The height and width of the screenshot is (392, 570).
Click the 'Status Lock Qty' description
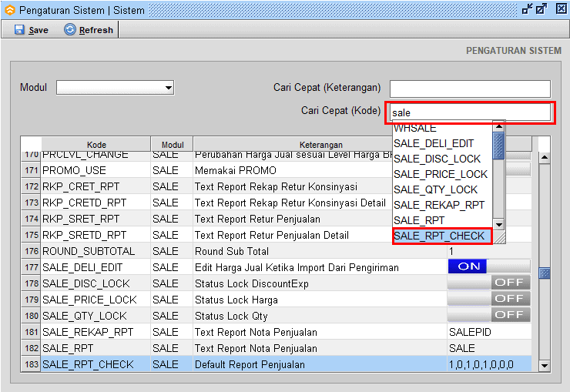coord(231,316)
